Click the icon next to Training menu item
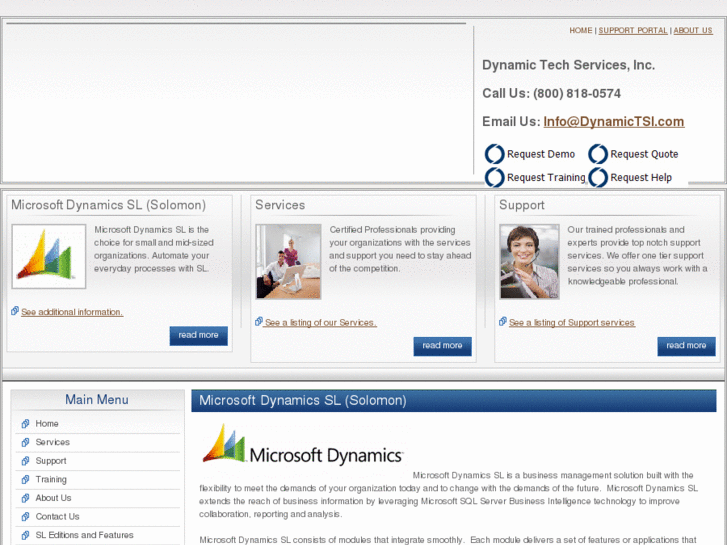727x545 pixels. [x=26, y=479]
